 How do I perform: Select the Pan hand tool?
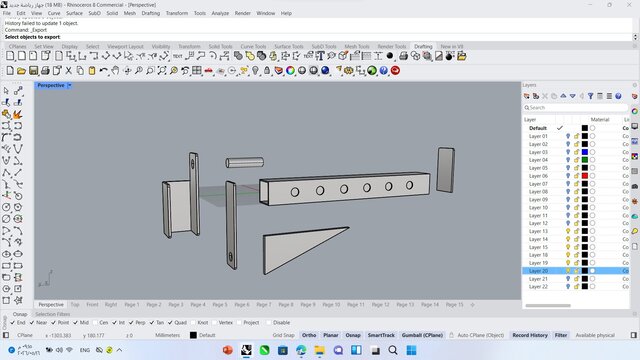pyautogui.click(x=115, y=71)
